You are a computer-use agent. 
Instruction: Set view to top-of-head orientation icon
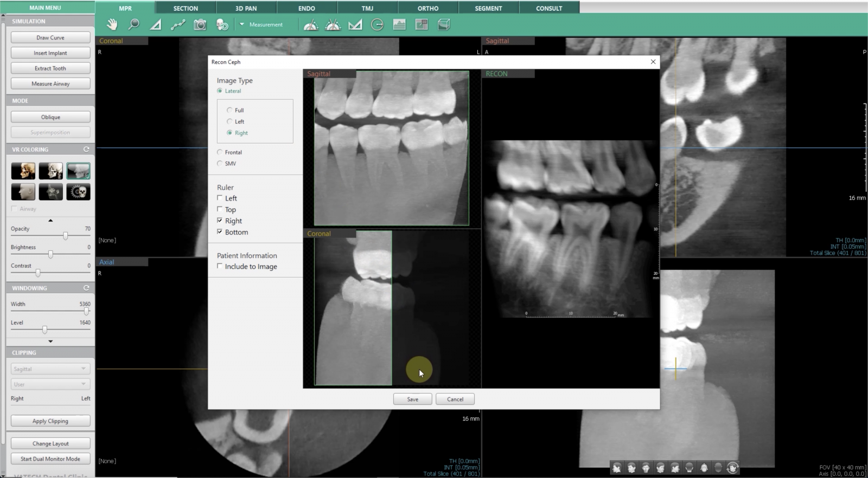[704, 467]
